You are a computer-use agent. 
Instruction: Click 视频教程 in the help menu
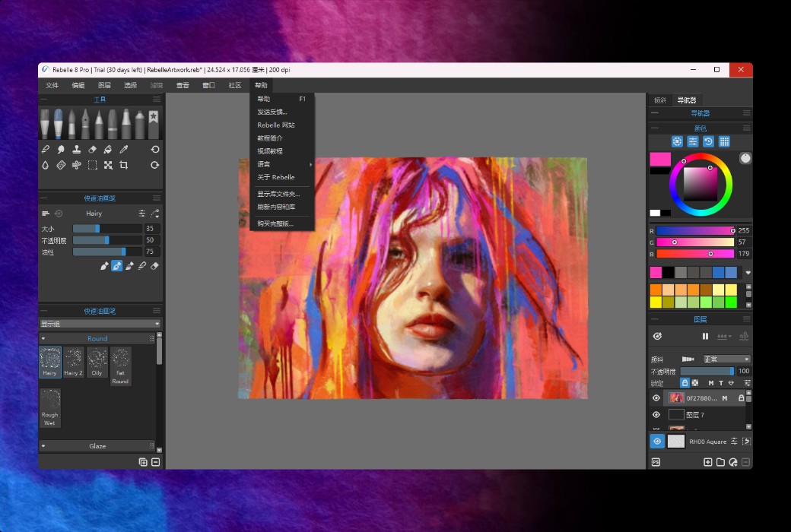[x=270, y=151]
